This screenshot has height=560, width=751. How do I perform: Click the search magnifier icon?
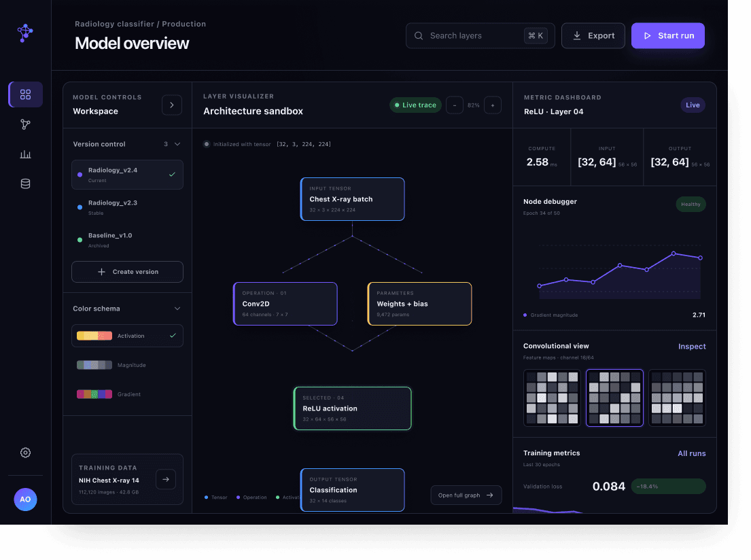419,36
